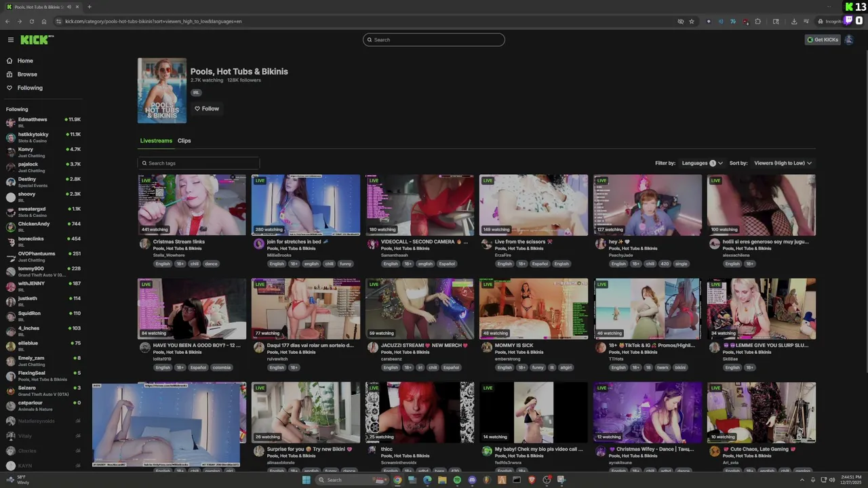
Task: Open Windows Start menu
Action: (x=306, y=480)
